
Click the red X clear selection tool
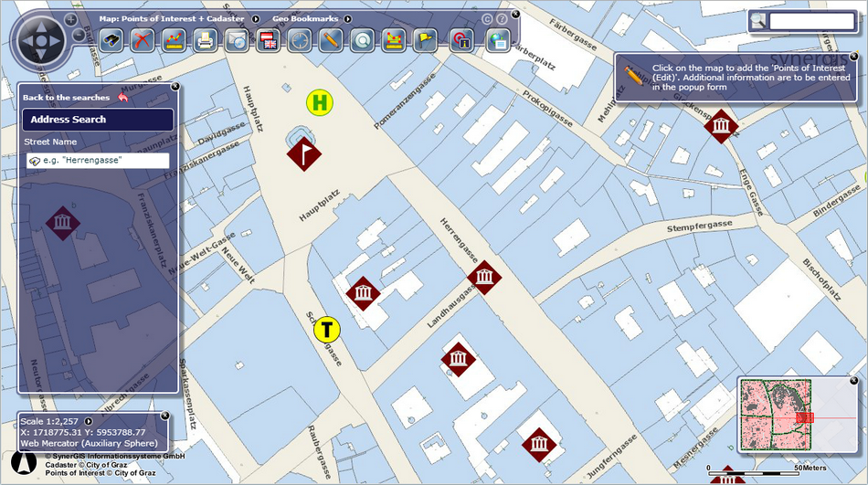click(x=143, y=41)
